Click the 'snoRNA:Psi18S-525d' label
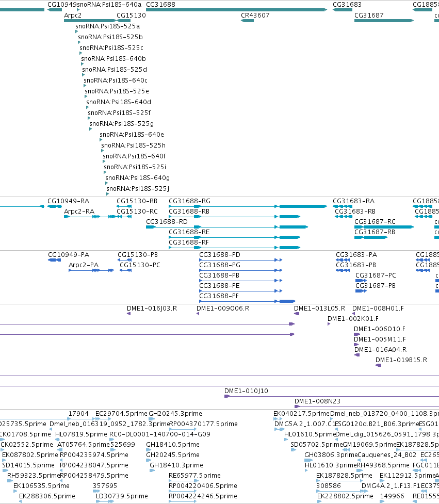 115,70
